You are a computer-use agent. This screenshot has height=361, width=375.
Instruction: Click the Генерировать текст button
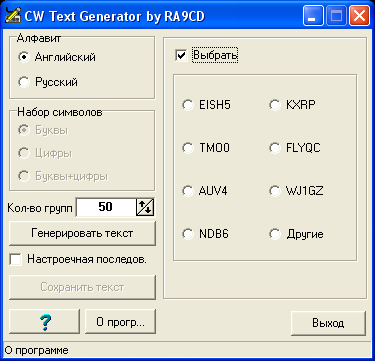82,233
